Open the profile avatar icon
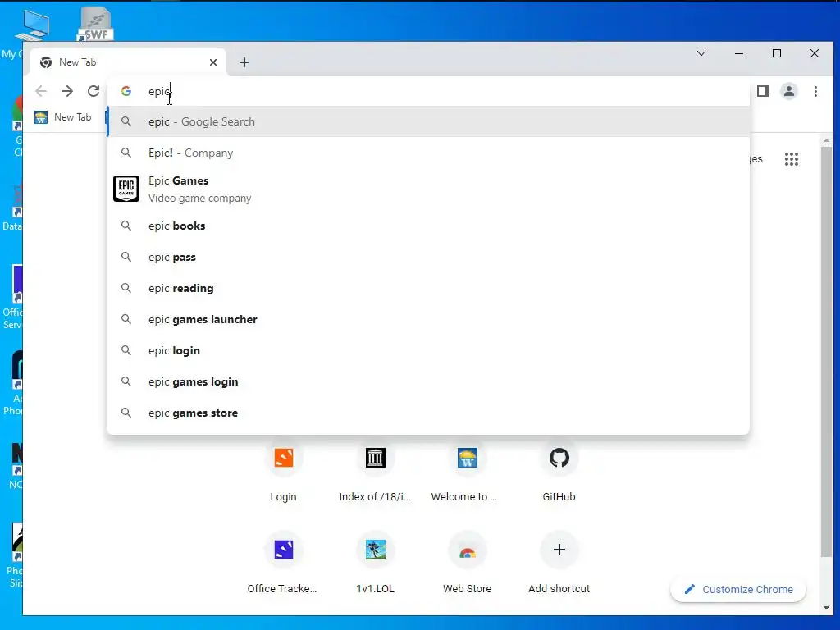 (x=789, y=91)
